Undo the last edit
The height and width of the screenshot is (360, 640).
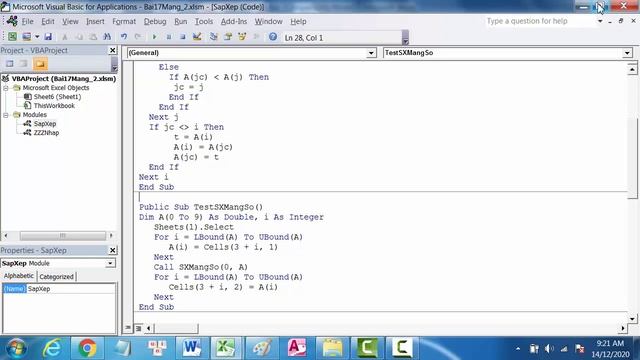(x=123, y=37)
